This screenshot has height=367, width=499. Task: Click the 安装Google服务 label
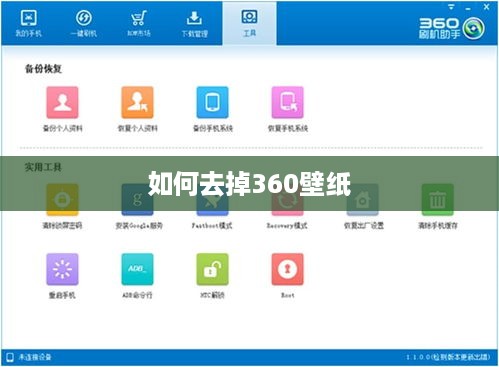(x=139, y=226)
